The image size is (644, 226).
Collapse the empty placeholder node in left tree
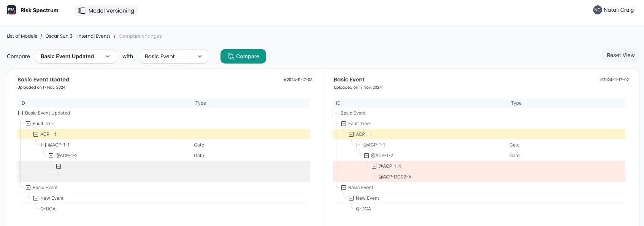[59, 166]
